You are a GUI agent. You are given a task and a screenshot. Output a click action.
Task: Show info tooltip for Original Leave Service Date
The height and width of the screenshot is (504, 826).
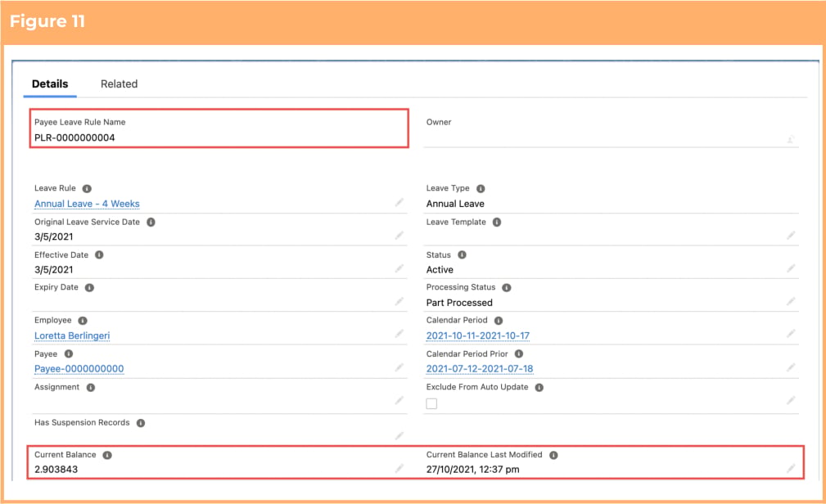[151, 223]
